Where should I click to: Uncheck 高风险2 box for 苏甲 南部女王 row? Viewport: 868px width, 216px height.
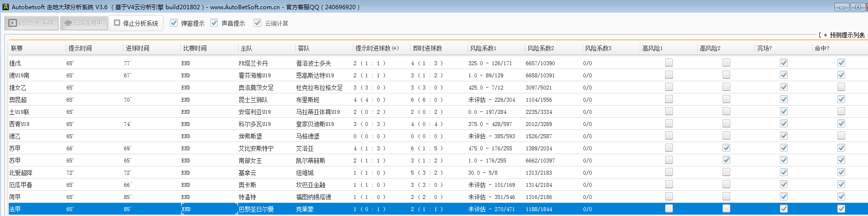coord(726,160)
